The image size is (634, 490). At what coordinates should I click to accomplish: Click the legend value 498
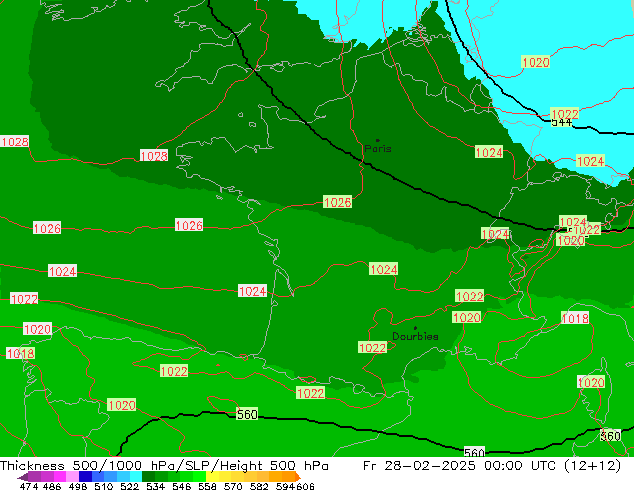coord(78,486)
